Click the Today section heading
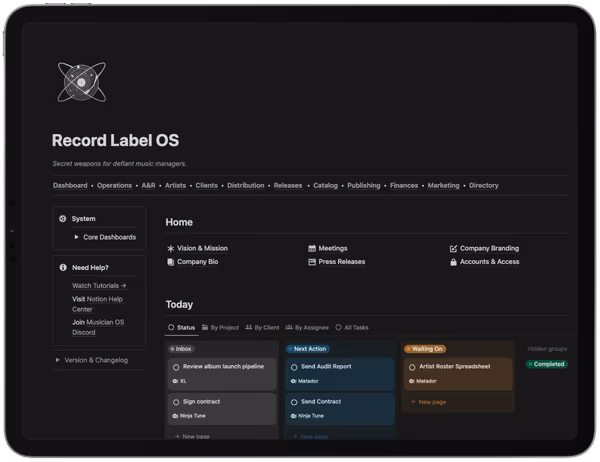Screen dimensions: 600x462 179,305
